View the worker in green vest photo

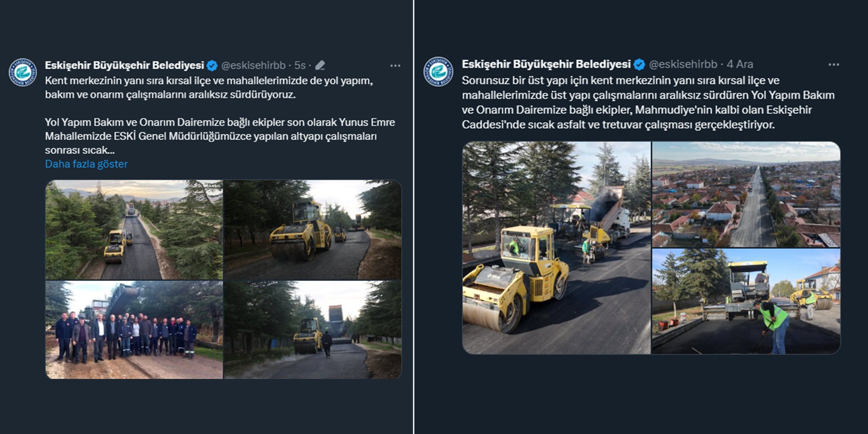pyautogui.click(x=746, y=301)
